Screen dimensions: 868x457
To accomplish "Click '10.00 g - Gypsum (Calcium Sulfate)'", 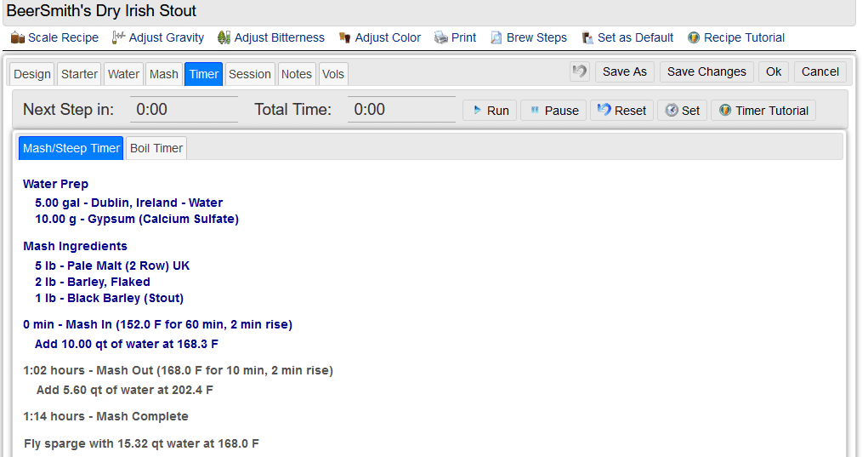I will pyautogui.click(x=137, y=219).
